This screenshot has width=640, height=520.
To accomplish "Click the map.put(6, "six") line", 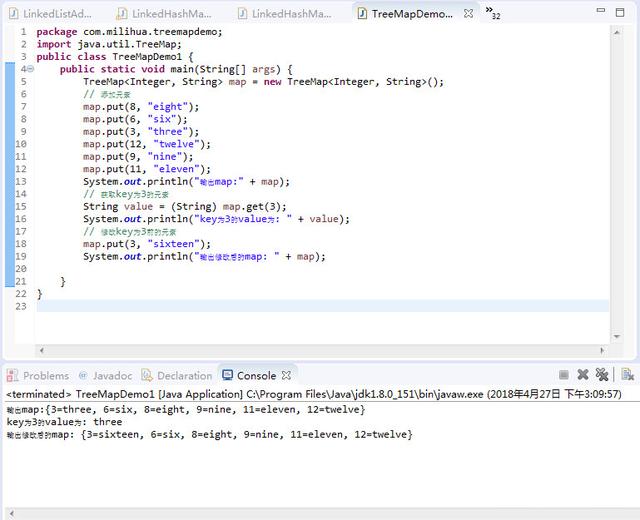I will (135, 119).
